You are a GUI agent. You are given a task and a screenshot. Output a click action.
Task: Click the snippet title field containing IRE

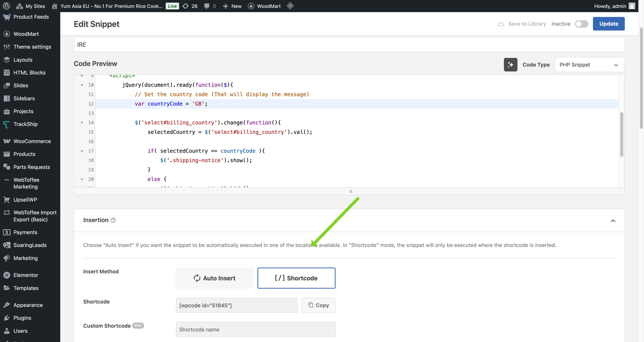pos(349,45)
